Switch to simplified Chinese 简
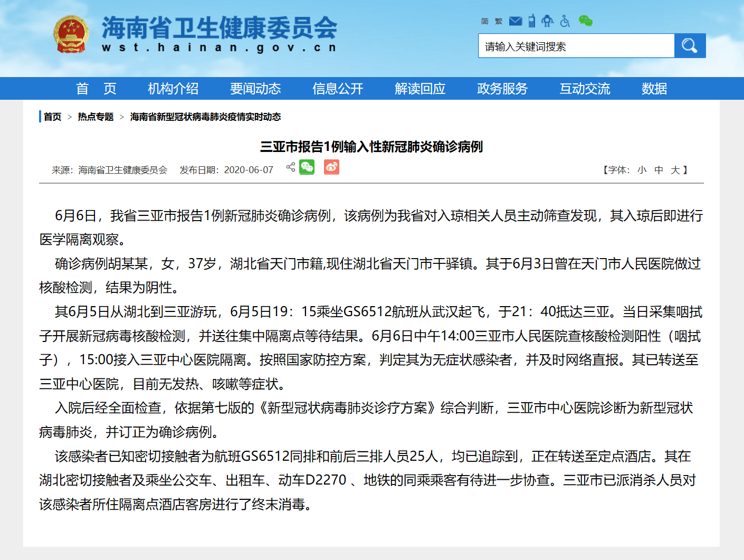The width and height of the screenshot is (744, 560). pos(485,21)
